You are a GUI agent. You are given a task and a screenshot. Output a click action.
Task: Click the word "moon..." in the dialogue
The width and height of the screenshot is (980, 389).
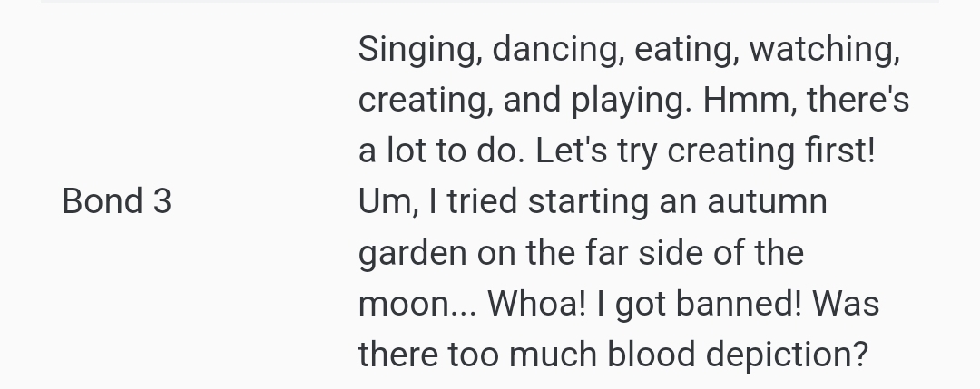416,304
